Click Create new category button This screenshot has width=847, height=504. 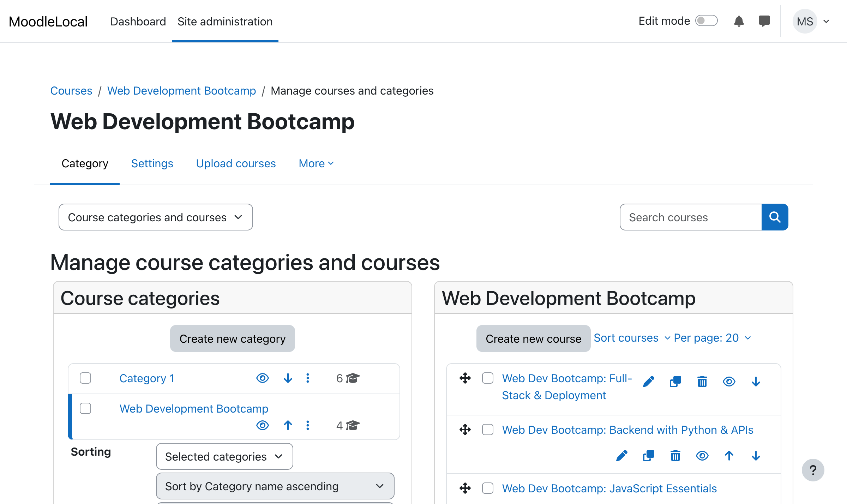pos(233,338)
